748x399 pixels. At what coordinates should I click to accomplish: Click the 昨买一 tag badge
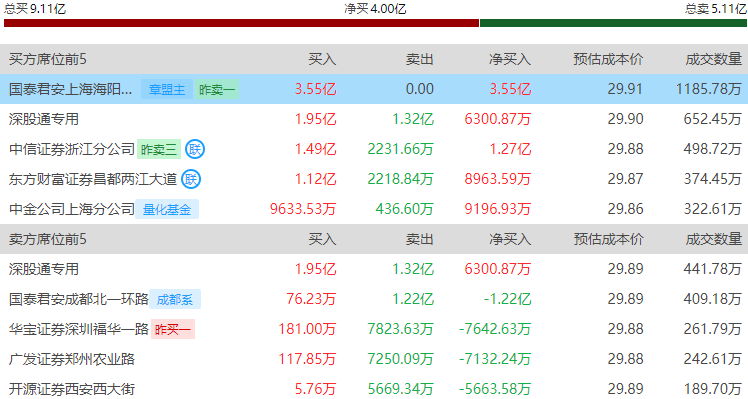click(173, 329)
